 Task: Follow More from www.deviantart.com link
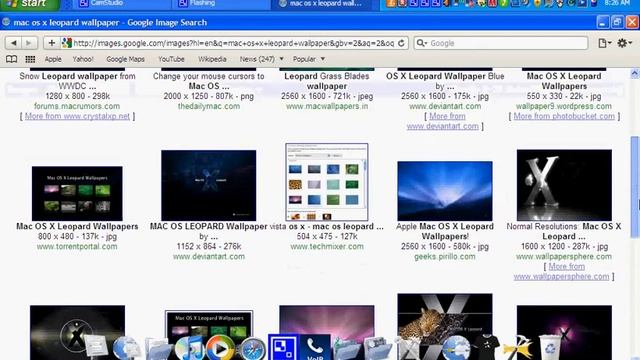(444, 121)
